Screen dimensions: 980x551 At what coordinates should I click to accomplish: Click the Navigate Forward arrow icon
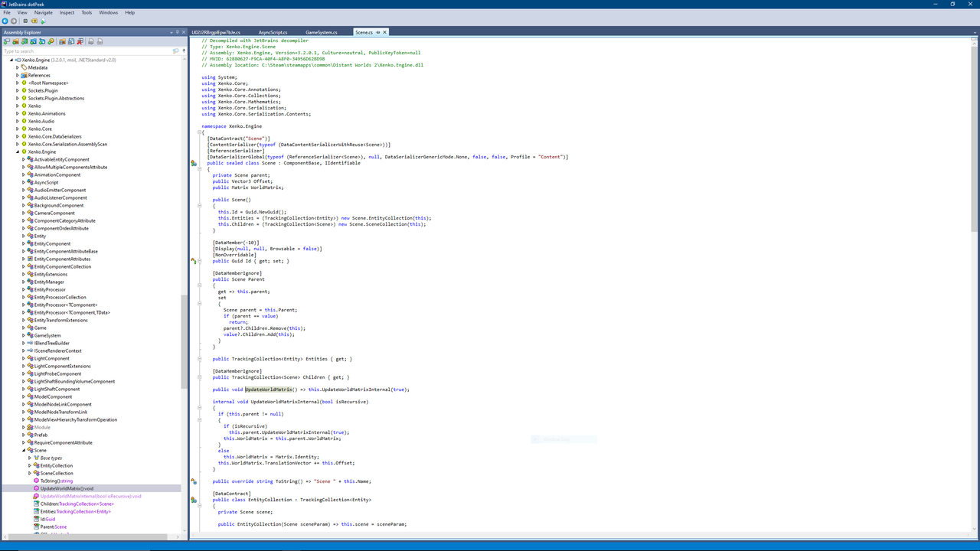(x=14, y=21)
